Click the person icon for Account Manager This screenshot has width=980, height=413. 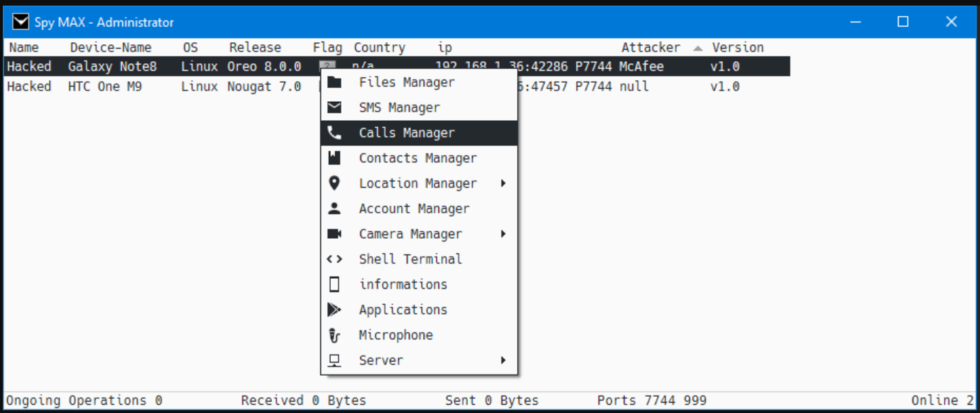click(334, 209)
